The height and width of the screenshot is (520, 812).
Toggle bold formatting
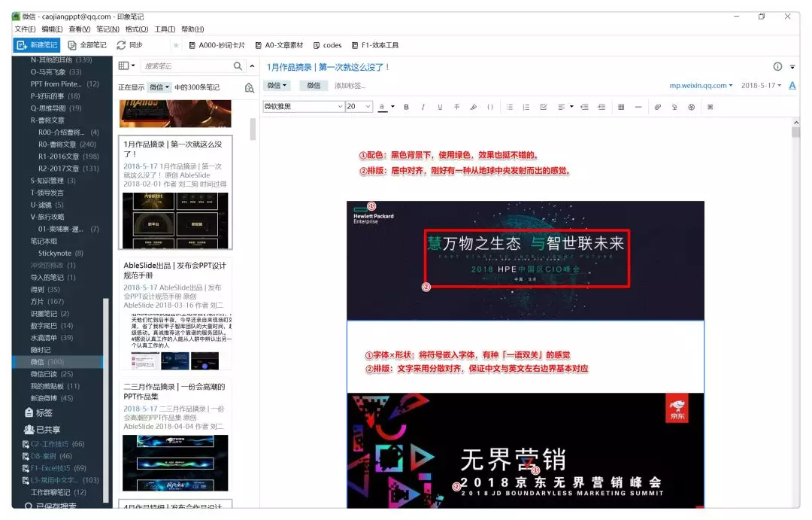click(407, 107)
